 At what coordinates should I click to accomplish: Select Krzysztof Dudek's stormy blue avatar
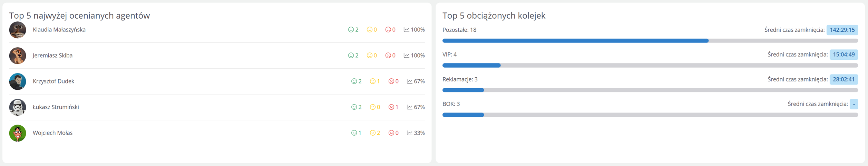(x=18, y=81)
